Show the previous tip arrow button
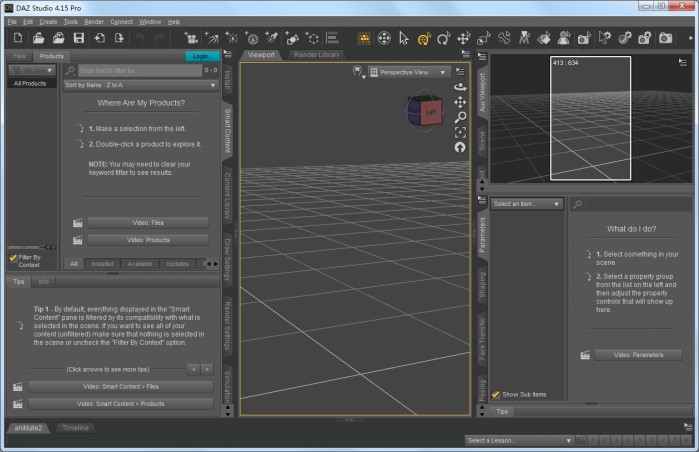699x452 pixels. (193, 370)
